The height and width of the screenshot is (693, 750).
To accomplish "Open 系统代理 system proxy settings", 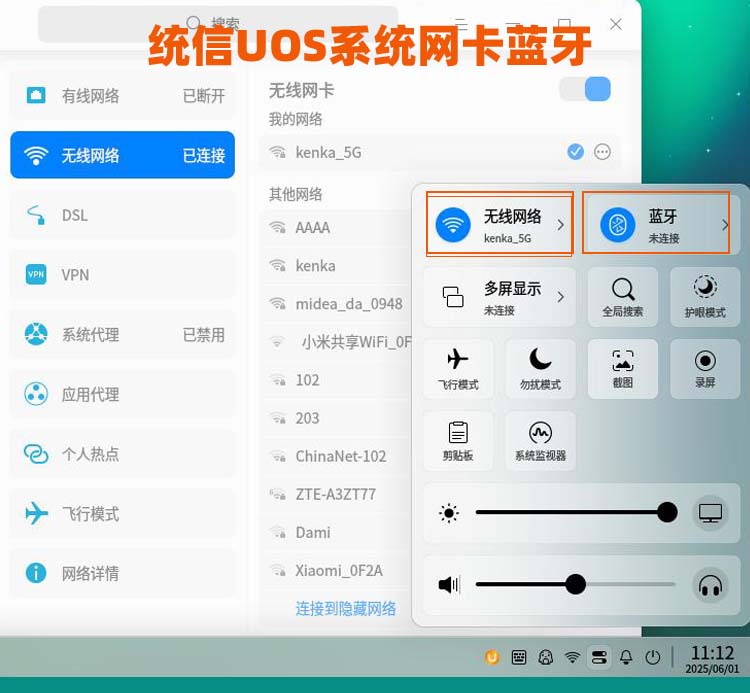I will point(122,334).
